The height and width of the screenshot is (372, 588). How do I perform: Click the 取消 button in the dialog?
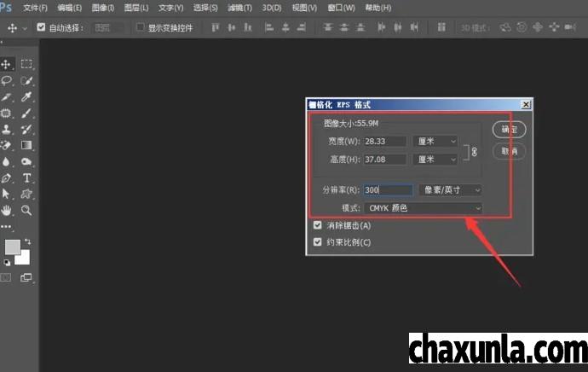click(x=509, y=150)
